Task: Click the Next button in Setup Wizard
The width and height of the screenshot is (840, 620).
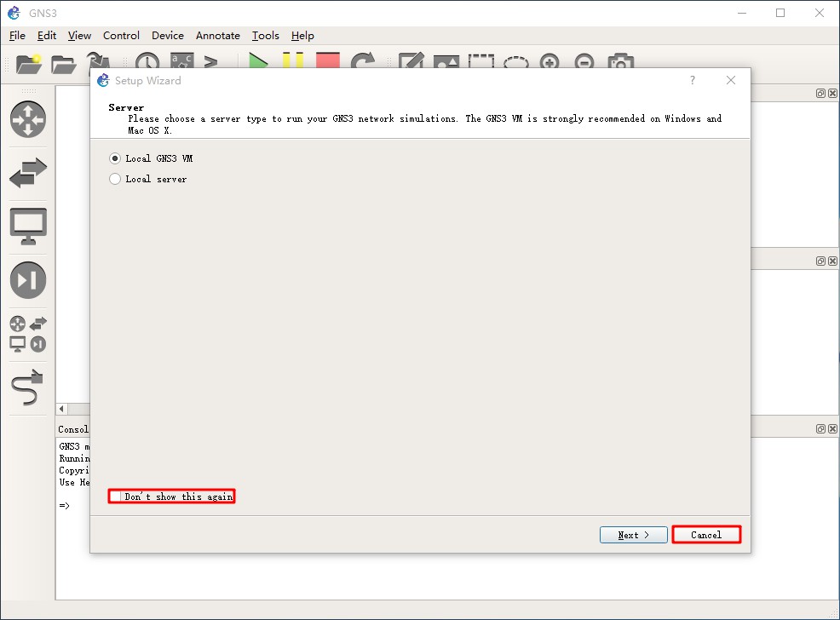Action: 633,535
